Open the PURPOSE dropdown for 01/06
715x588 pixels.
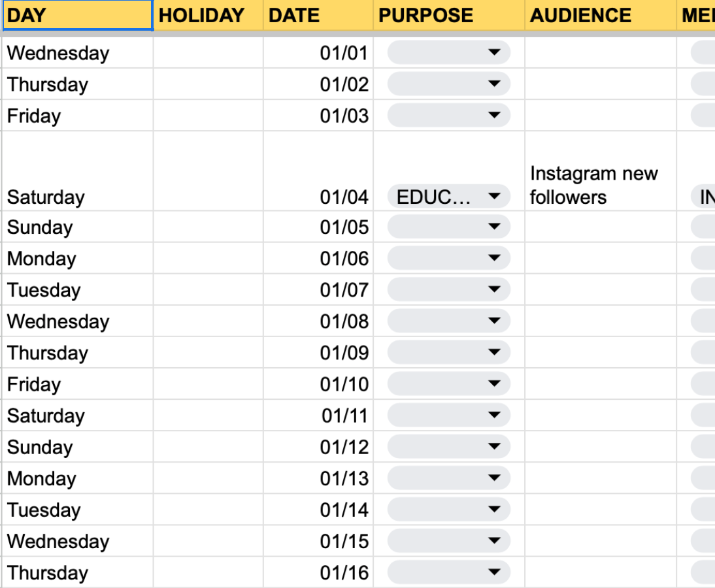pyautogui.click(x=449, y=258)
